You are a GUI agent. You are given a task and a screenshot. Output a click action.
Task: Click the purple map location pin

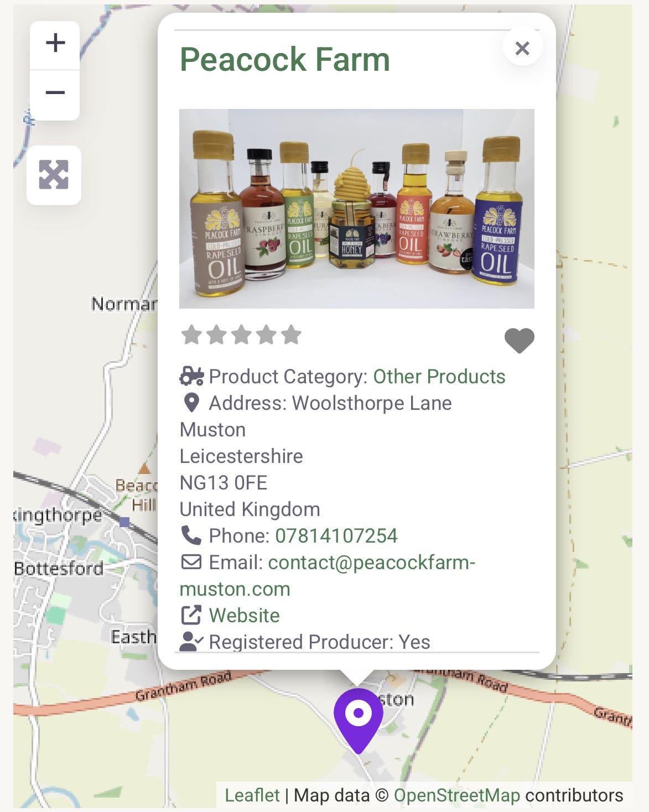359,720
